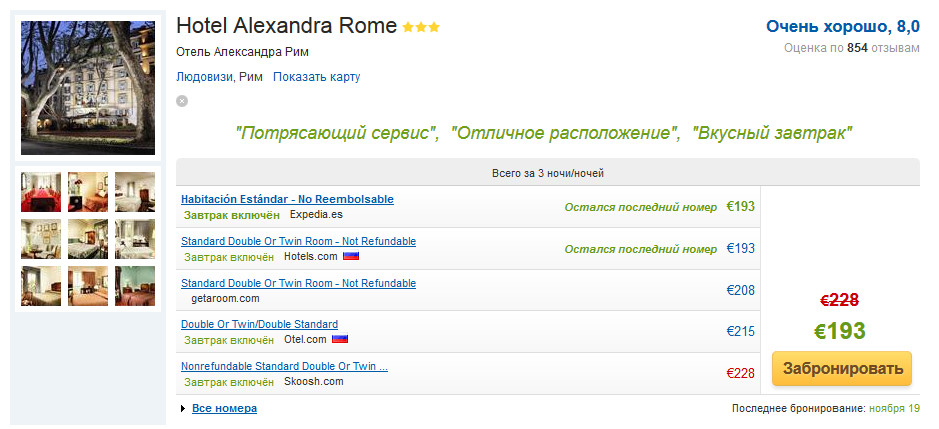Open the 'Double Or Twin/Double Standard' room link
Screen dimensions: 939x429
pos(259,324)
